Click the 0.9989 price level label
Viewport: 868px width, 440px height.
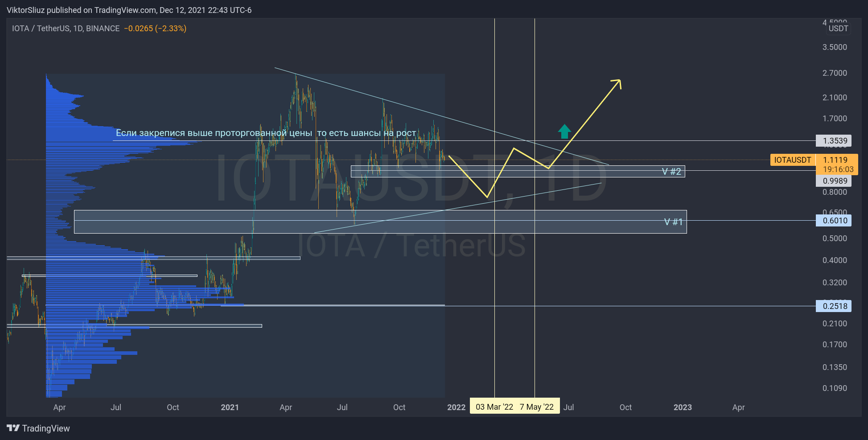tap(834, 181)
